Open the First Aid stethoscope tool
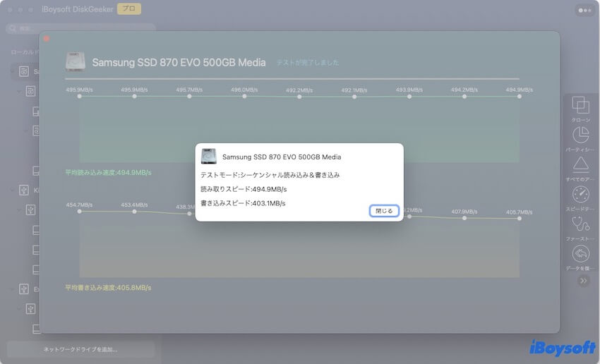Screen dimensions: 600x364 click(580, 224)
